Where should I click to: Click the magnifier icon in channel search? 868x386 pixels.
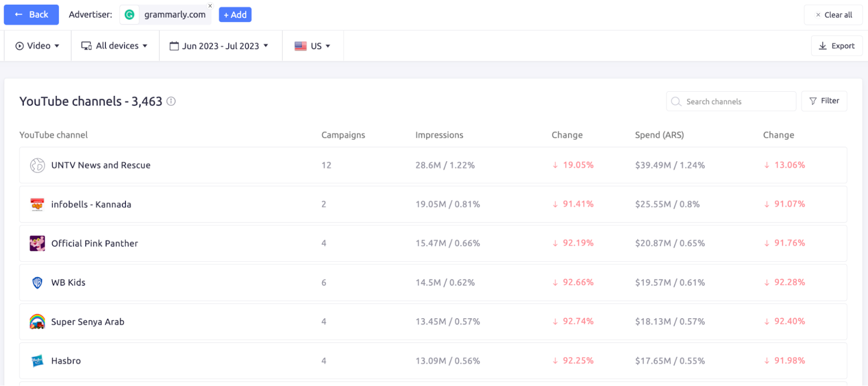pos(676,102)
